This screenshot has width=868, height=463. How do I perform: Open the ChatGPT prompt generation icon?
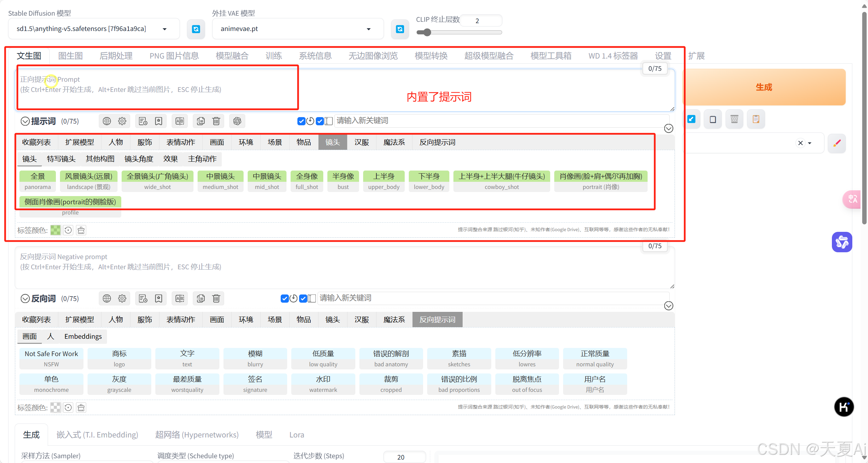pyautogui.click(x=237, y=121)
